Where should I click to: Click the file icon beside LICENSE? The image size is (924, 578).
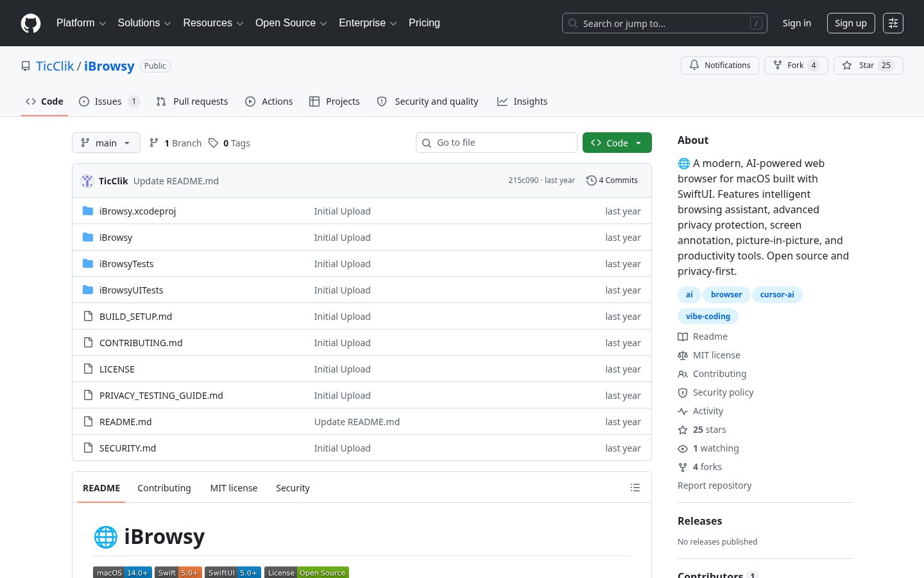point(88,369)
